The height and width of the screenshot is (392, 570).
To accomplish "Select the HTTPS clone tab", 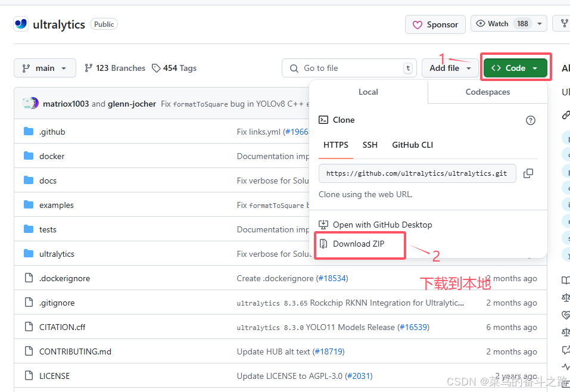I will point(335,145).
